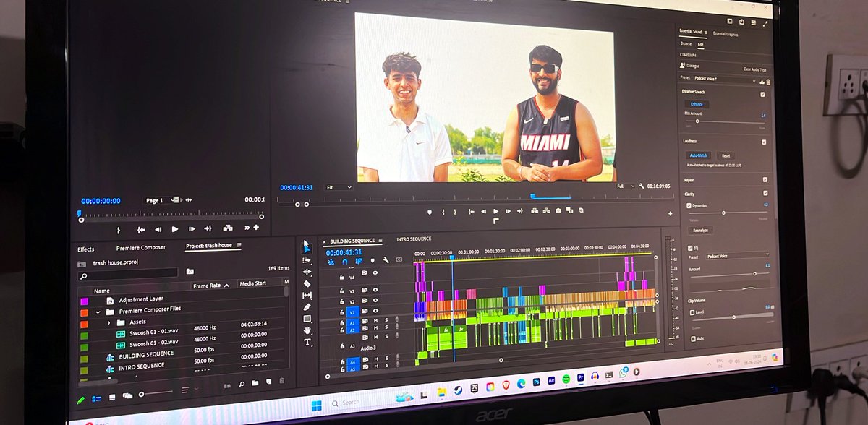
Task: Select the Selection arrow tool
Action: point(307,246)
